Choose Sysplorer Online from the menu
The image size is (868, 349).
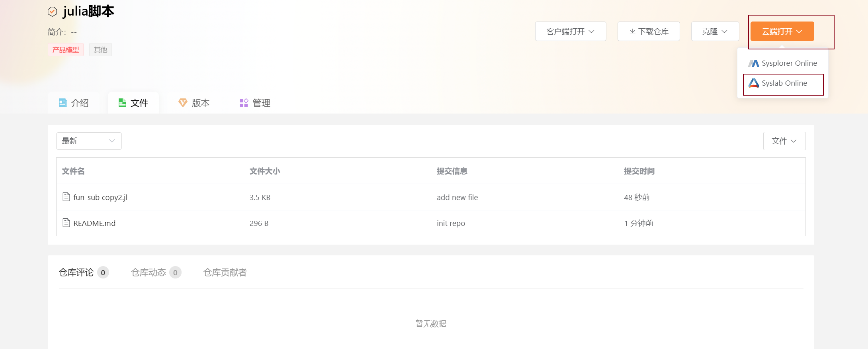click(783, 63)
